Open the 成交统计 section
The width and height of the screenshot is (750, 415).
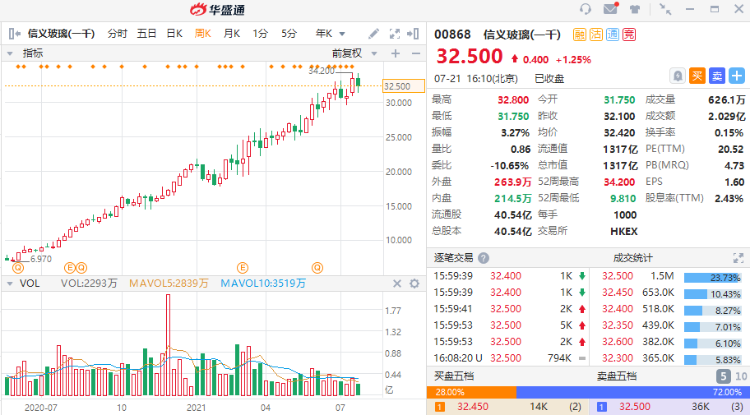pyautogui.click(x=632, y=258)
